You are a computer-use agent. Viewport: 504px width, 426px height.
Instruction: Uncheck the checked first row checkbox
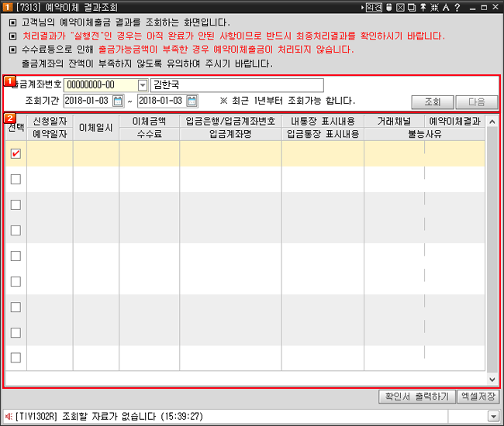[16, 153]
